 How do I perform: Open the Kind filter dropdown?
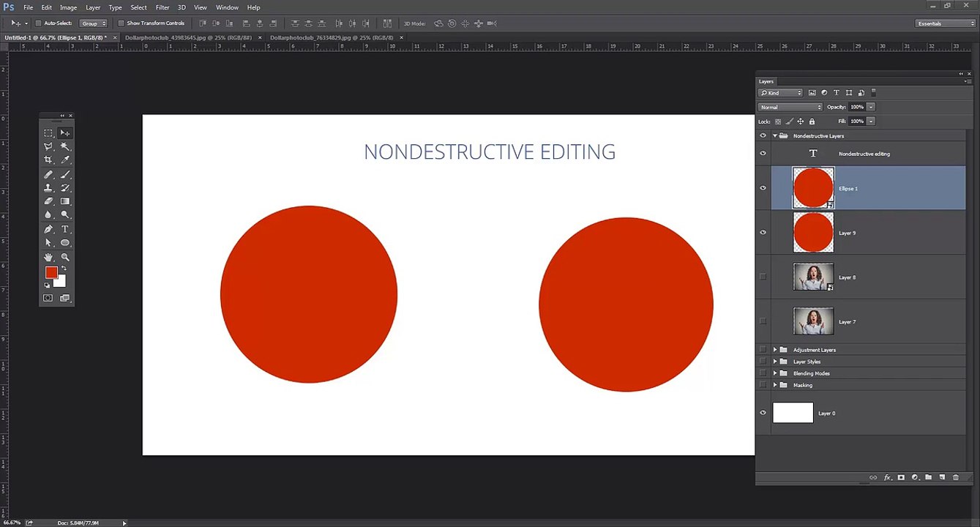(x=780, y=93)
